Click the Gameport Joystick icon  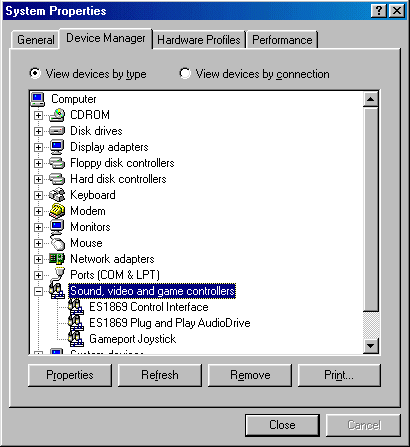click(76, 338)
